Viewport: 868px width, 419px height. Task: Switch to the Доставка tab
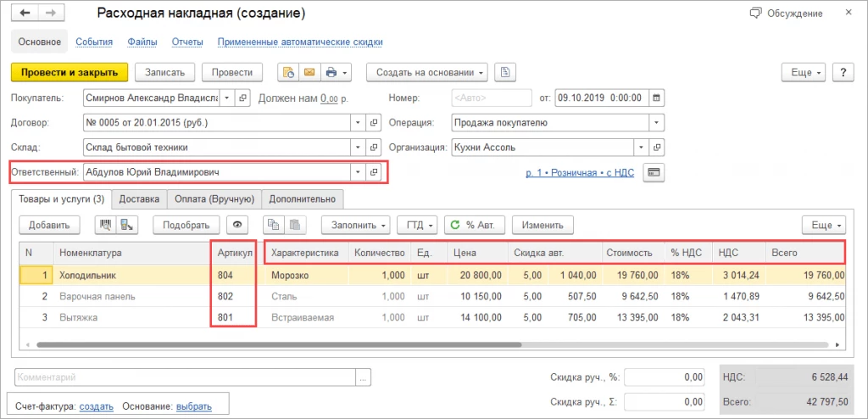(x=140, y=198)
